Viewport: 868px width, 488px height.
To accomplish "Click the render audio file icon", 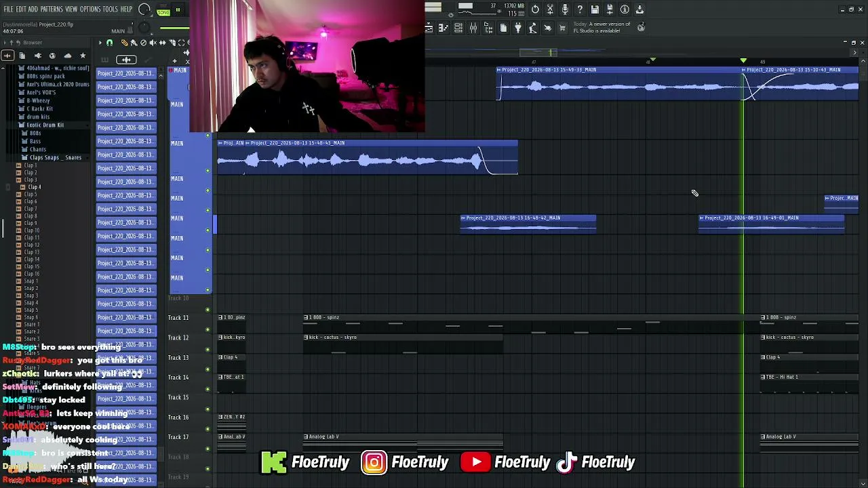I will click(610, 9).
